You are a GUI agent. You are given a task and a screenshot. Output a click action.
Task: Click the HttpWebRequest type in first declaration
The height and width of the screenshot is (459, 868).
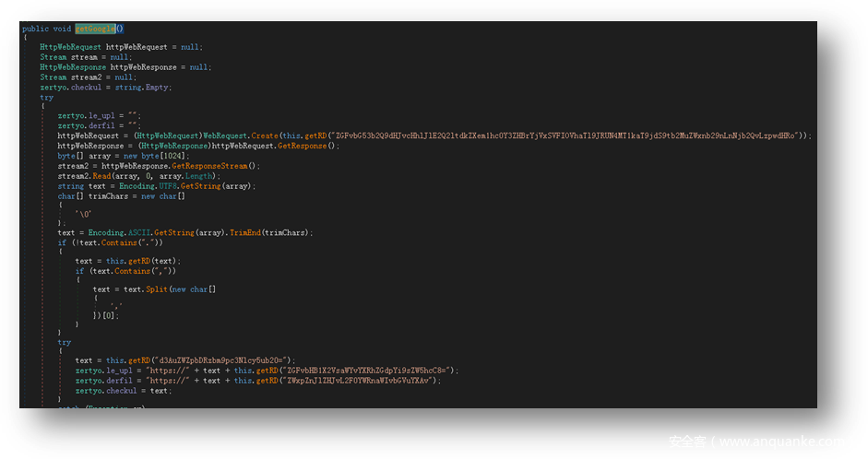(x=70, y=47)
